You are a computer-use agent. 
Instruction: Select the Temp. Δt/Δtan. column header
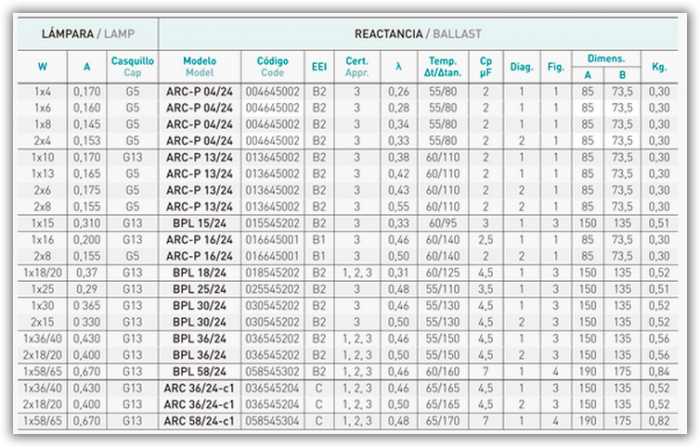(x=440, y=66)
